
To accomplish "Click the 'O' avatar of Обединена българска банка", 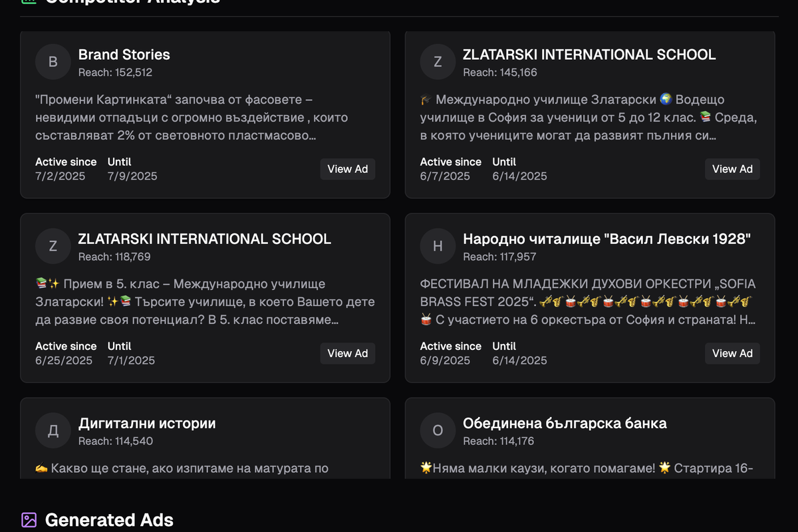I will tap(438, 430).
